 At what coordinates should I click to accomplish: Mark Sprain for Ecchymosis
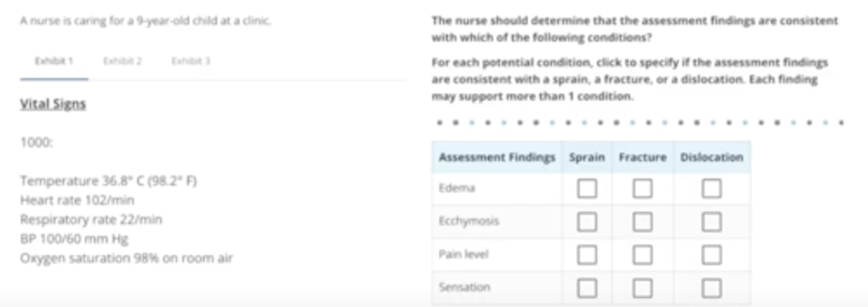pos(587,222)
